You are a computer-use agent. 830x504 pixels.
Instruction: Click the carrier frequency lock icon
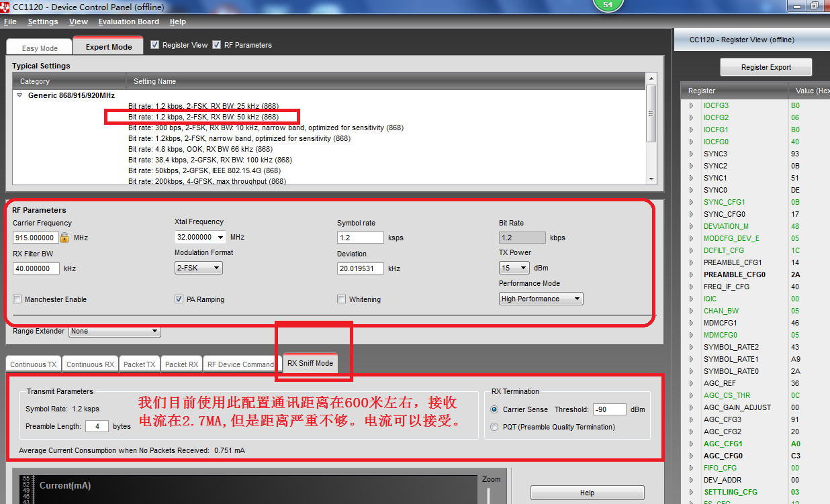[x=64, y=237]
